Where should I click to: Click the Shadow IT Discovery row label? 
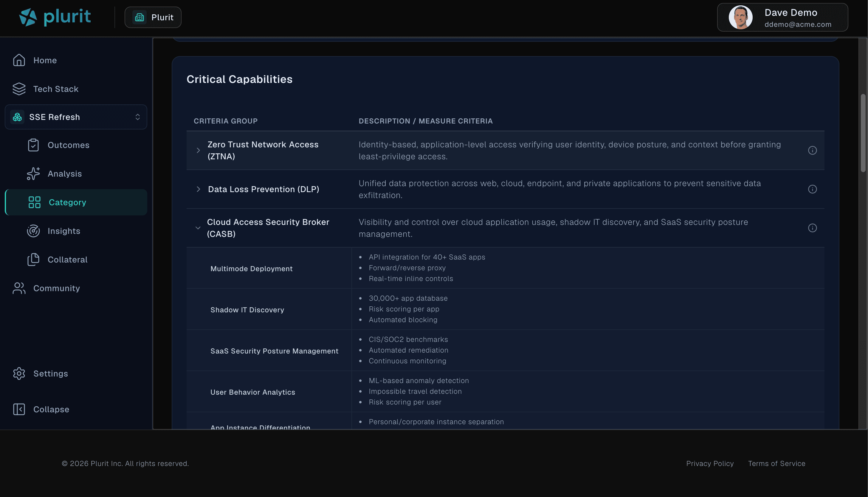coord(247,310)
